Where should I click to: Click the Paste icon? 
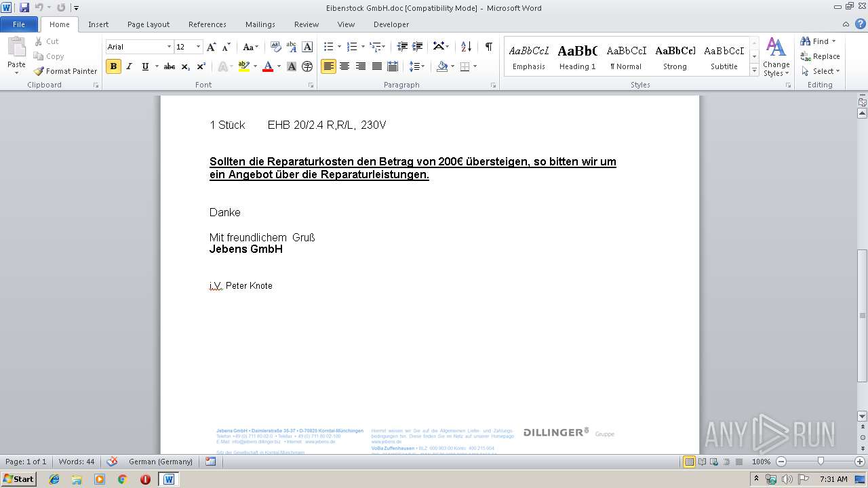point(16,47)
